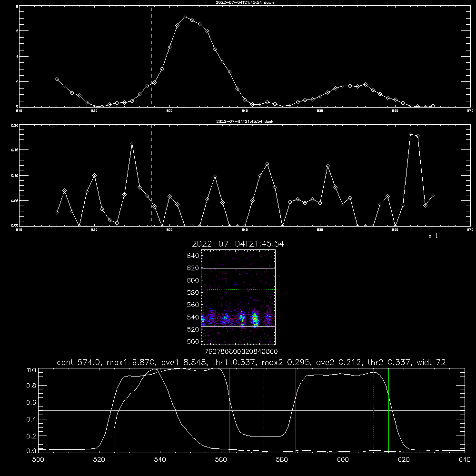Image resolution: width=476 pixels, height=476 pixels.
Task: Open the spectrogram image thumbnail
Action: (238, 297)
